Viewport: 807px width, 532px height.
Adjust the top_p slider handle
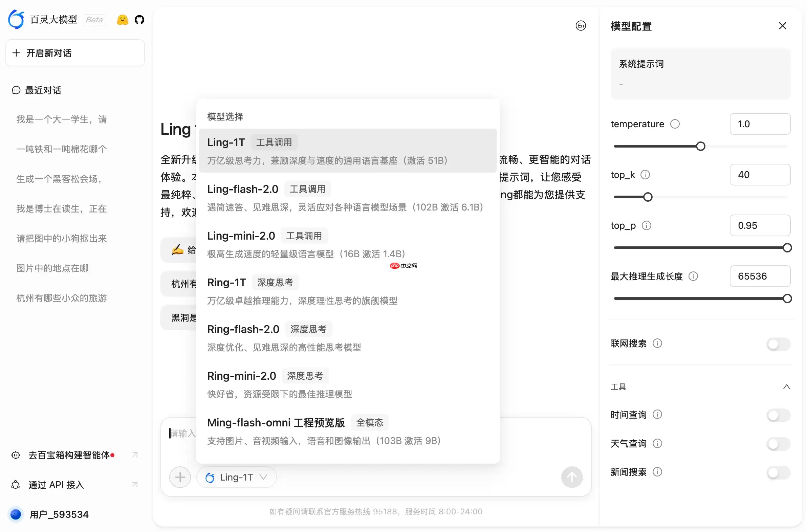(787, 247)
